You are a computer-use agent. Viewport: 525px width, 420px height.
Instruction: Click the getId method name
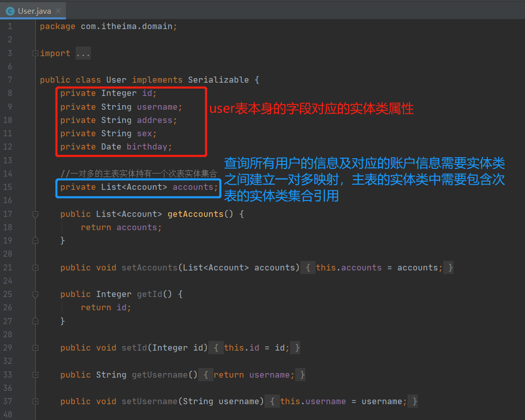coord(149,294)
